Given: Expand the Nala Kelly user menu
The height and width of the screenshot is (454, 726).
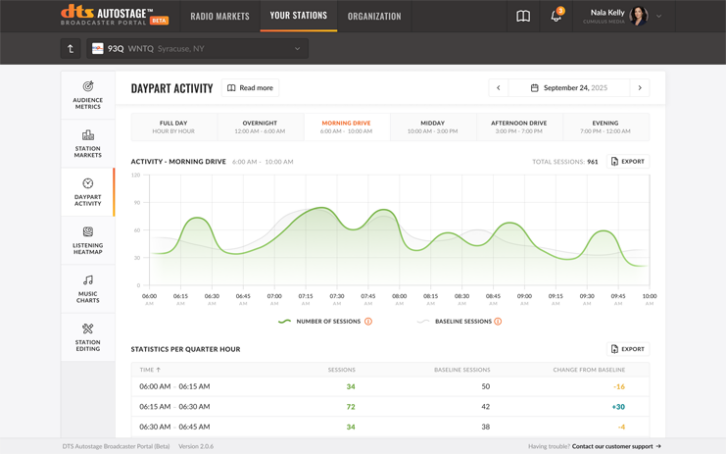Looking at the screenshot, I should pyautogui.click(x=659, y=16).
